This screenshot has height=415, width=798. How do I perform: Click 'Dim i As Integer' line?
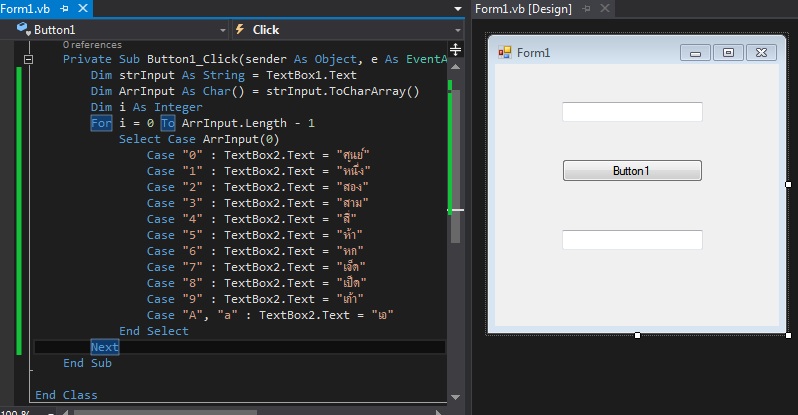(x=147, y=107)
